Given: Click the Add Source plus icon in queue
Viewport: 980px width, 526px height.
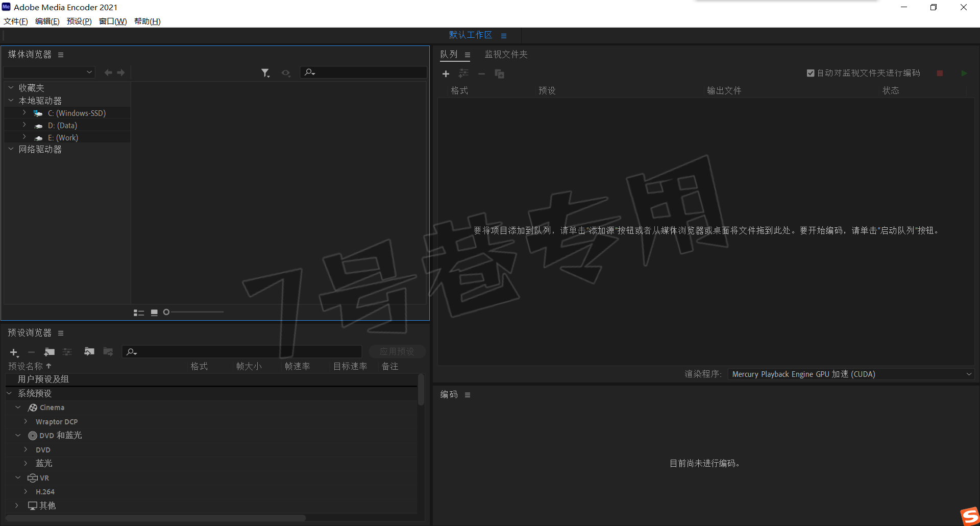Looking at the screenshot, I should (446, 74).
